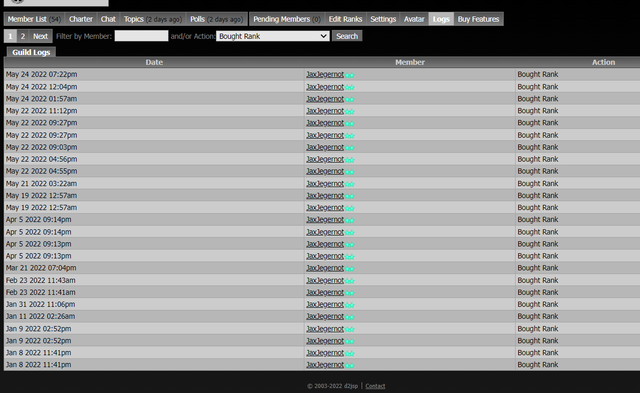This screenshot has height=393, width=640.
Task: Open the Contact link in footer
Action: click(375, 386)
